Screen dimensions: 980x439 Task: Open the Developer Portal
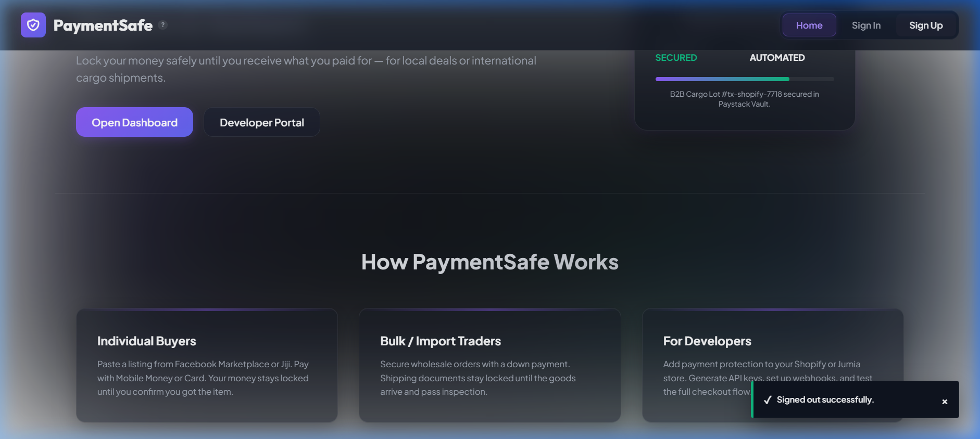[262, 122]
